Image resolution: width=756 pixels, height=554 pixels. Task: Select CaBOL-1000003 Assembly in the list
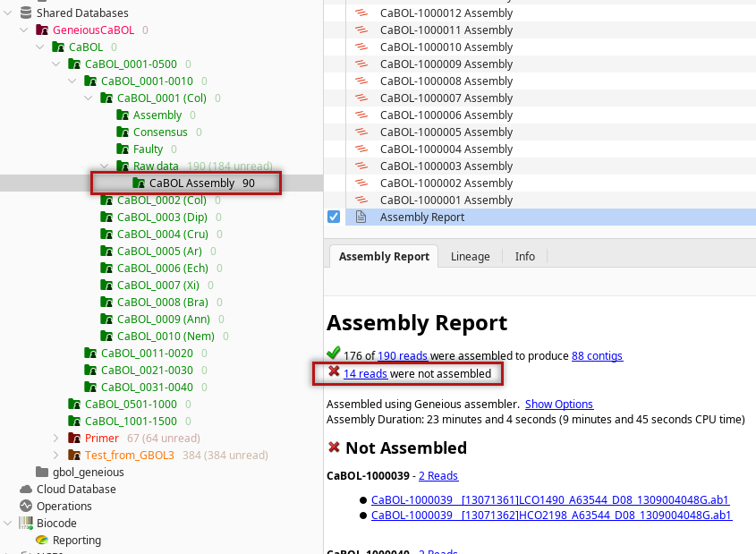[446, 166]
